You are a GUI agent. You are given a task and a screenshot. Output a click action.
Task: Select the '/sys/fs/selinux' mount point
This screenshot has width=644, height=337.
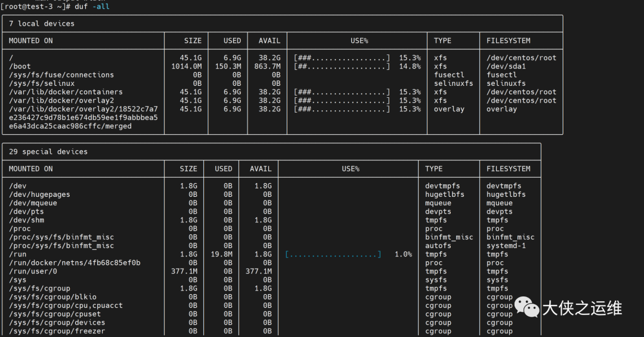coord(42,84)
